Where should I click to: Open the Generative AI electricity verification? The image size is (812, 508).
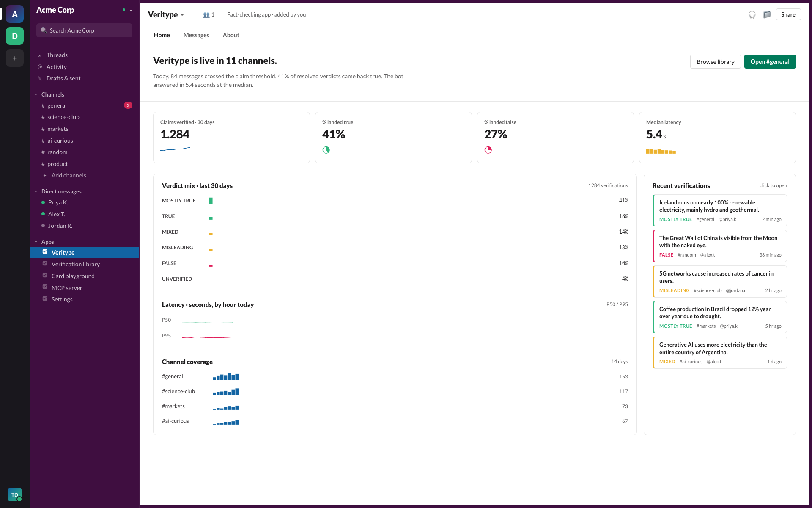720,353
